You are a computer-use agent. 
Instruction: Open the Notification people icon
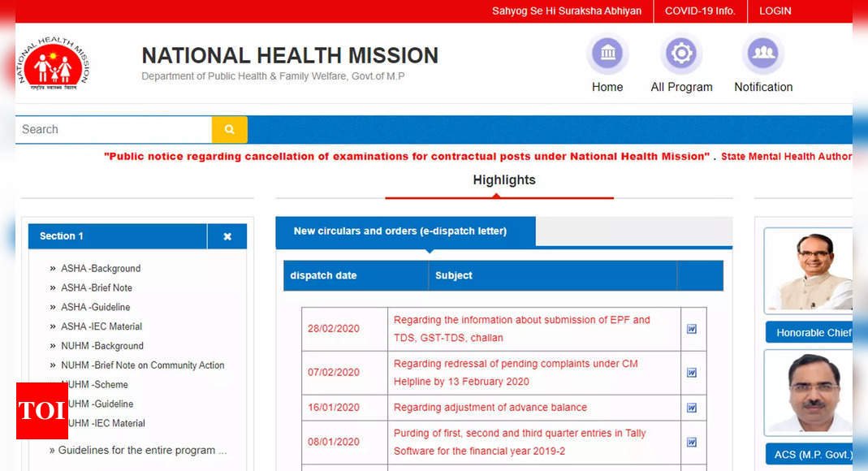click(x=762, y=53)
